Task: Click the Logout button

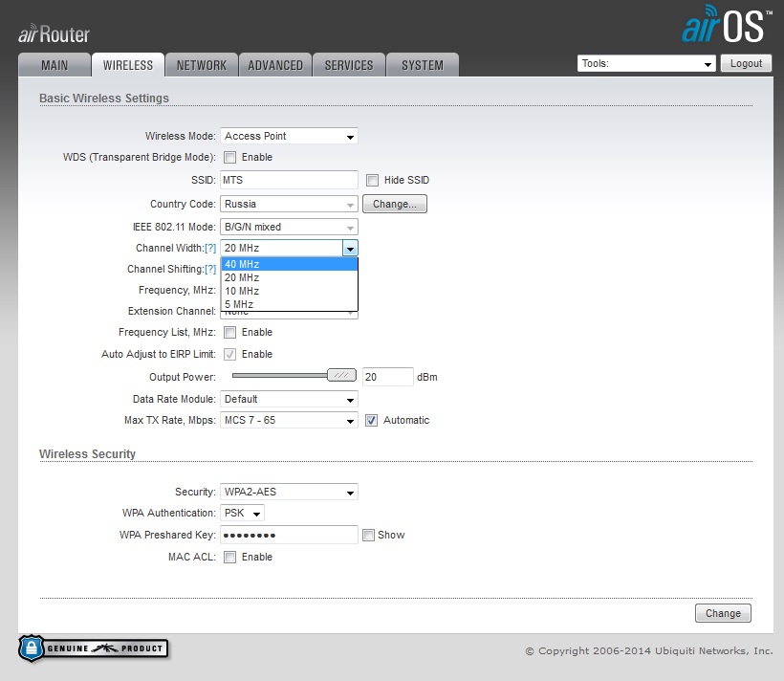Action: 746,63
